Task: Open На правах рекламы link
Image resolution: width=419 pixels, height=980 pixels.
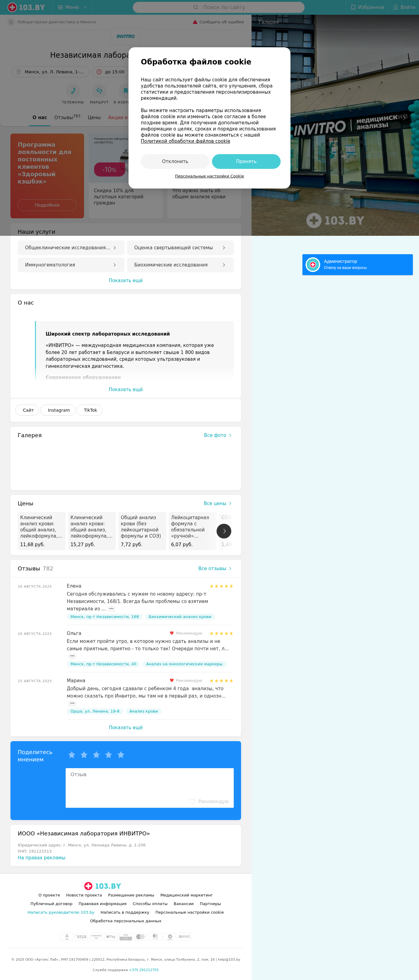Action: 41,857
